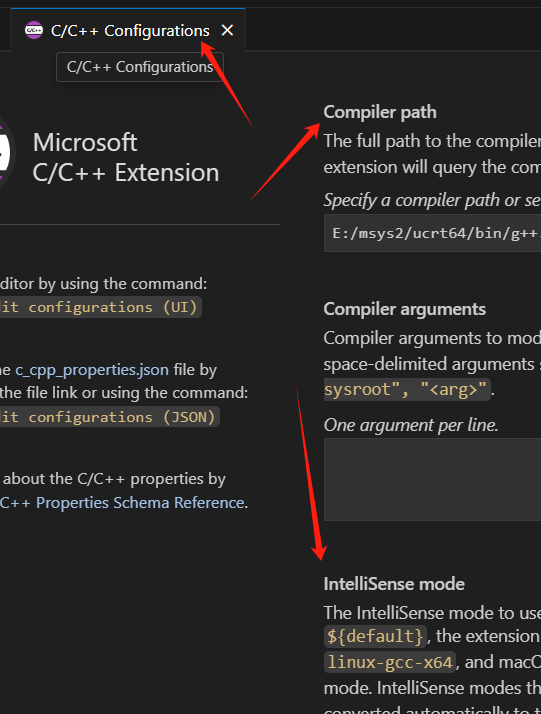Click the C/C++ Configurations tooltip

[140, 67]
